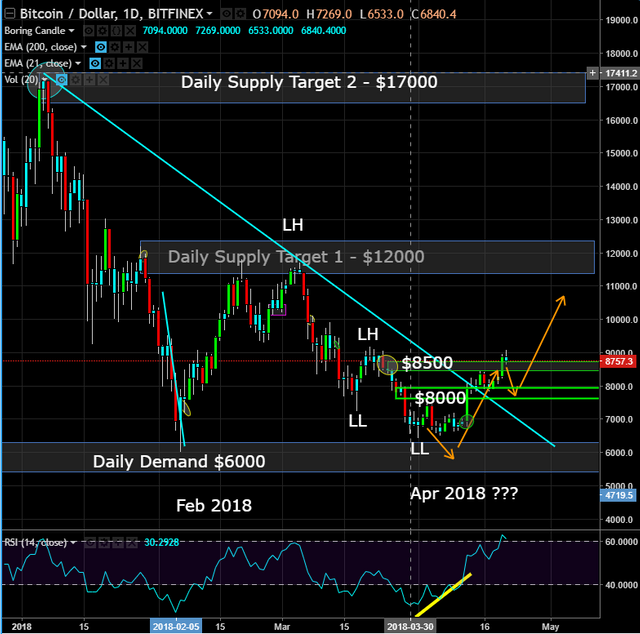Viewport: 640px width, 634px height.
Task: Click the Boring Candle indicator name
Action: [x=35, y=31]
